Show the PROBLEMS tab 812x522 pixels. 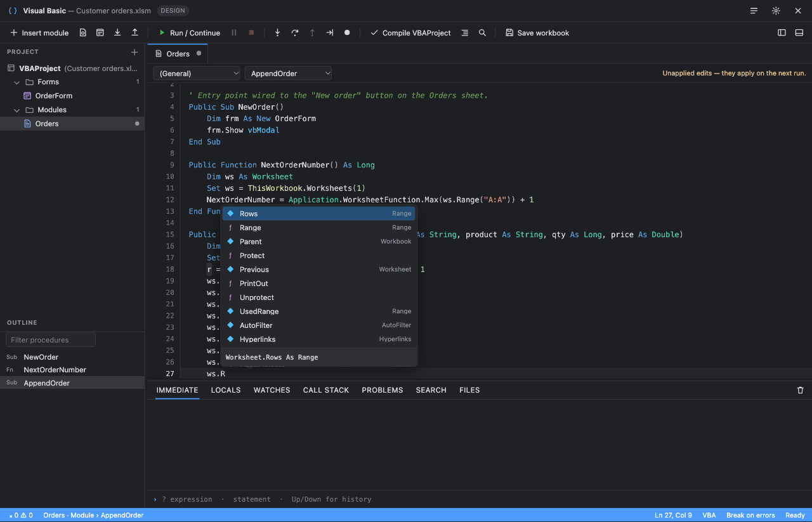(383, 390)
